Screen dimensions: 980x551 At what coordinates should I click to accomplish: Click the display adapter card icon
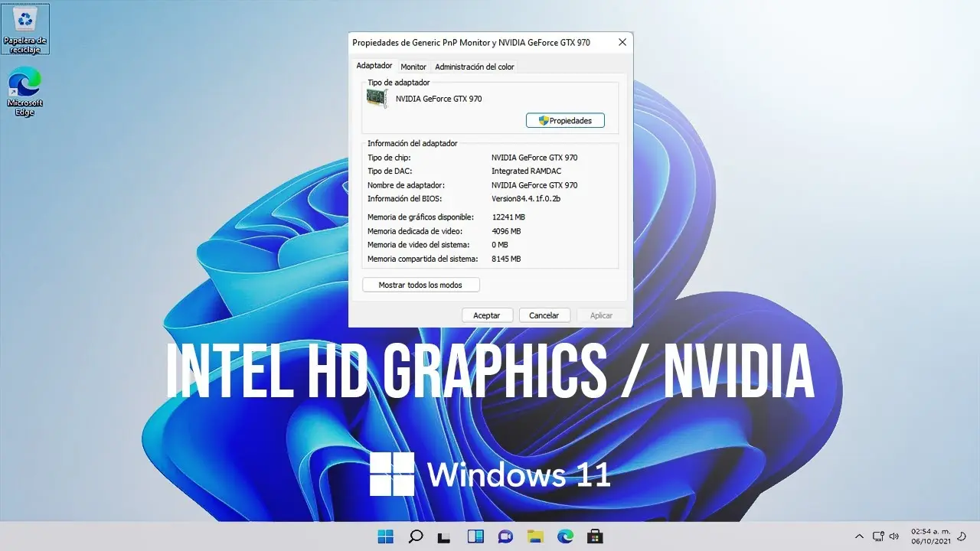(x=377, y=99)
